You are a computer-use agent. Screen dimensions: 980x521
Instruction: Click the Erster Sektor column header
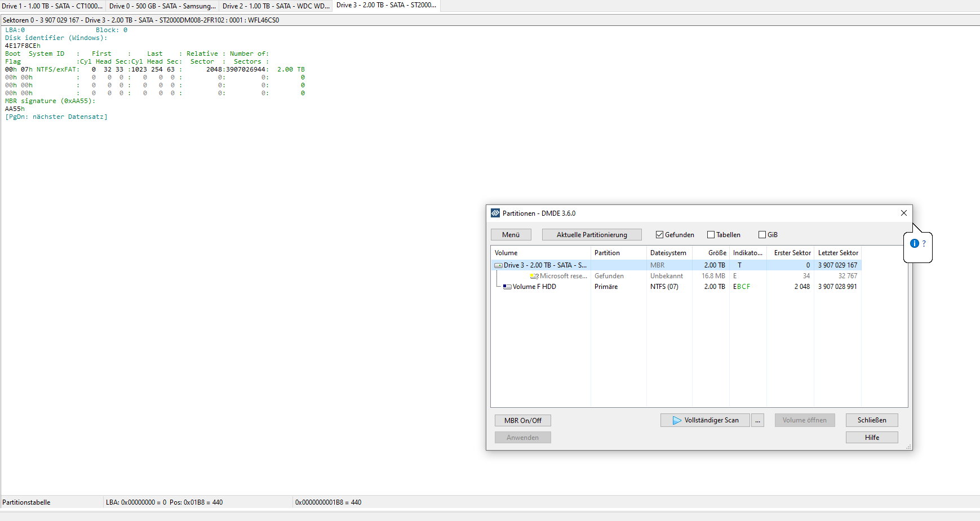tap(790, 253)
